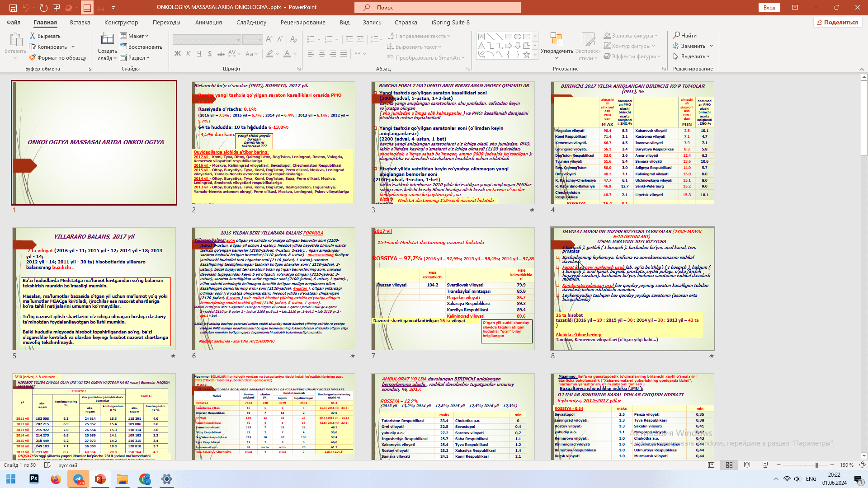
Task: Toggle underline formatting (Ч)
Action: [199, 54]
